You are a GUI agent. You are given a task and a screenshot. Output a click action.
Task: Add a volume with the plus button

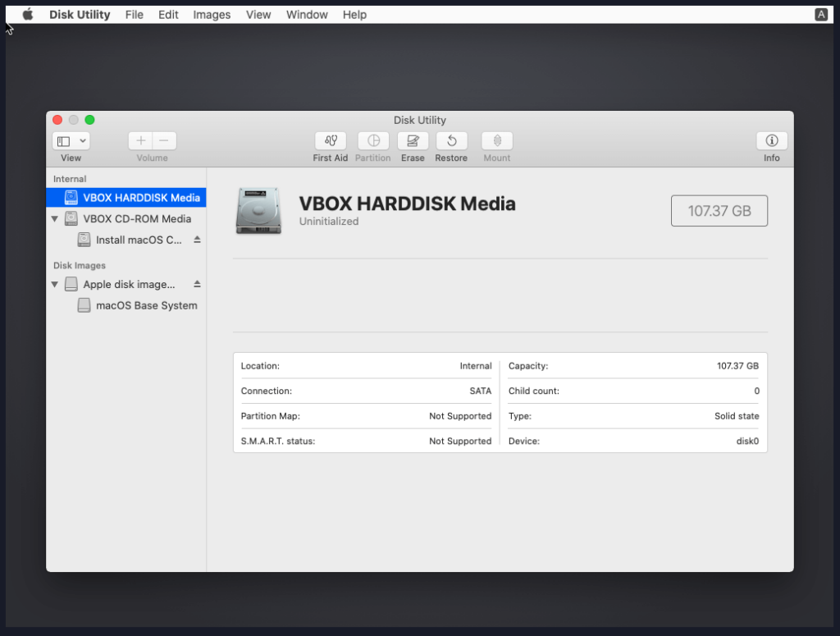click(140, 141)
